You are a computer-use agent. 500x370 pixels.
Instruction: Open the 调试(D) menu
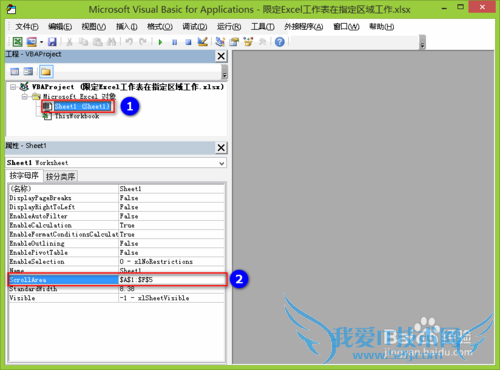[195, 27]
